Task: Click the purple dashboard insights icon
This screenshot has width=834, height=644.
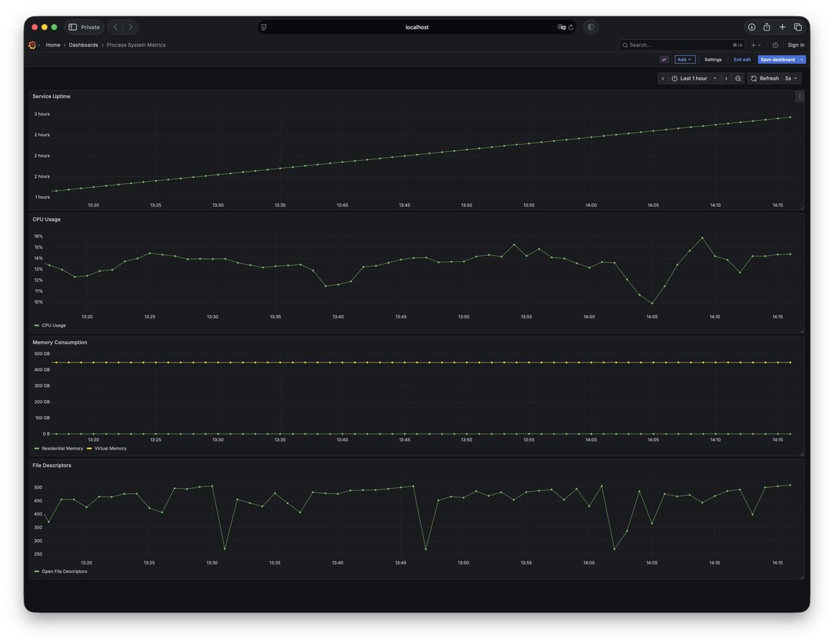Action: pyautogui.click(x=664, y=60)
